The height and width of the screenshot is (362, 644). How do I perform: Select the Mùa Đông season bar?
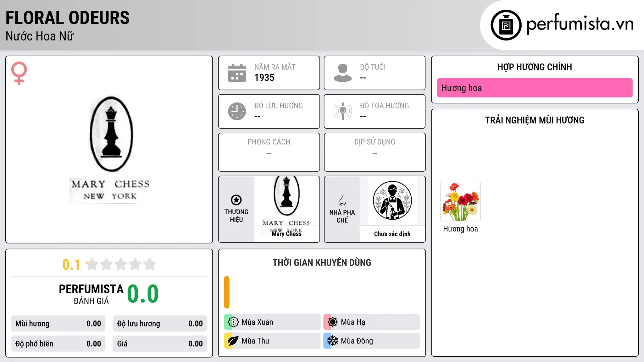(x=371, y=341)
